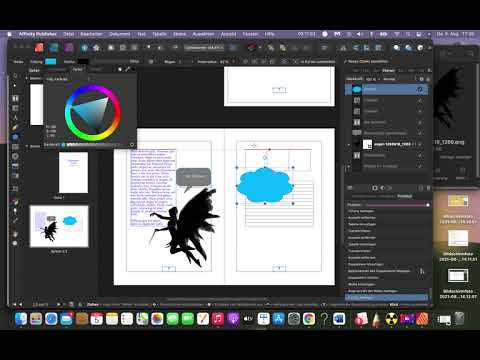Screen dimensions: 480x360
Task: Select the Pen tool
Action: click(x=15, y=127)
